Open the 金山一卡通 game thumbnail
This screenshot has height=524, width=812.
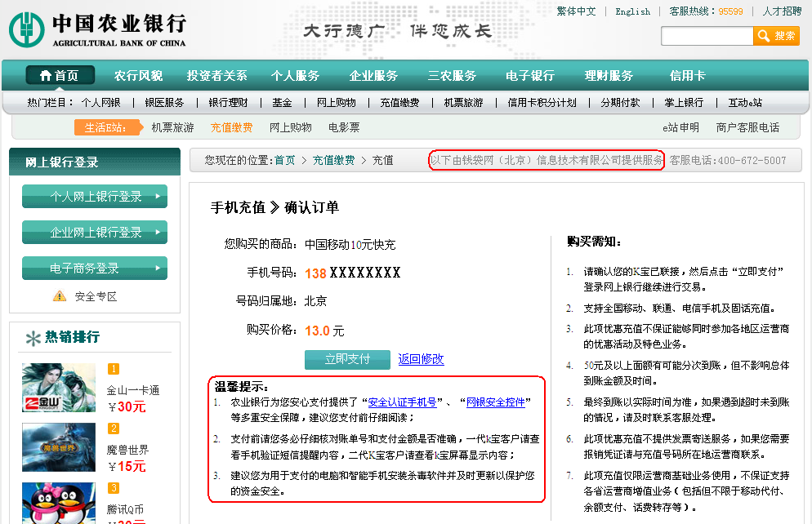59,388
